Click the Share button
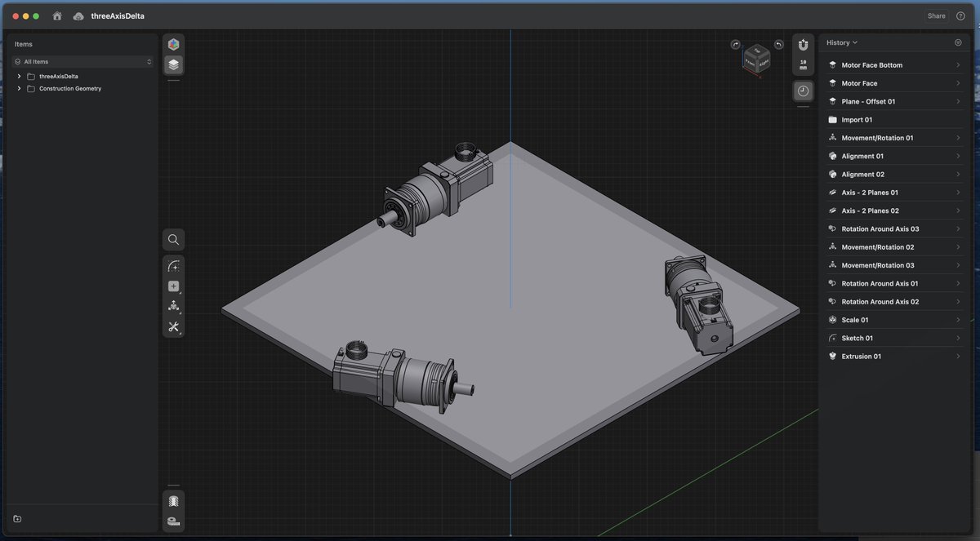This screenshot has height=541, width=980. [936, 16]
